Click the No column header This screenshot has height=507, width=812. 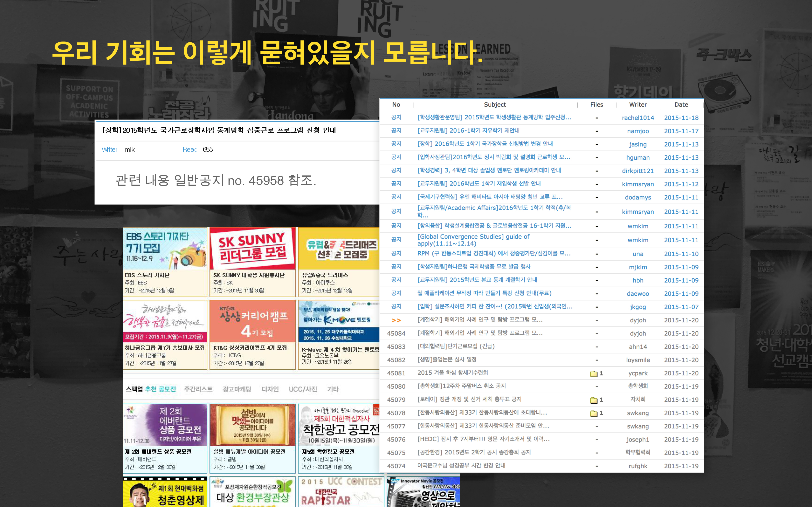[x=396, y=105]
